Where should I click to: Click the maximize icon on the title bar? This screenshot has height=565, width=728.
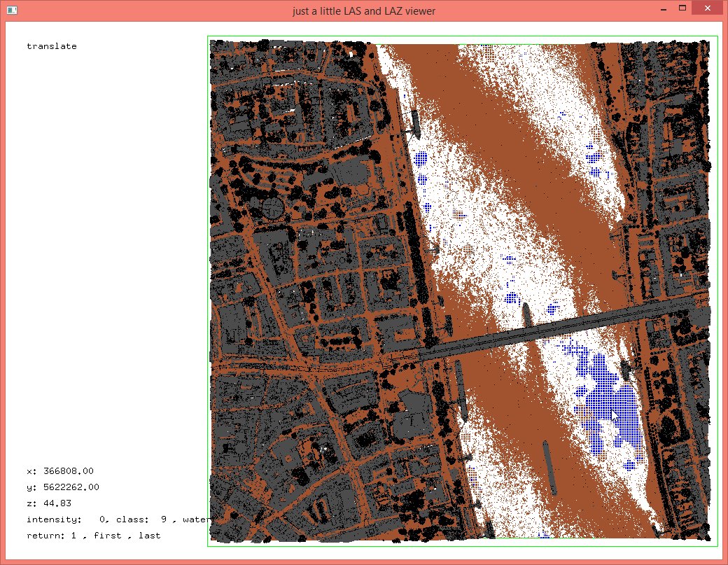tap(682, 8)
